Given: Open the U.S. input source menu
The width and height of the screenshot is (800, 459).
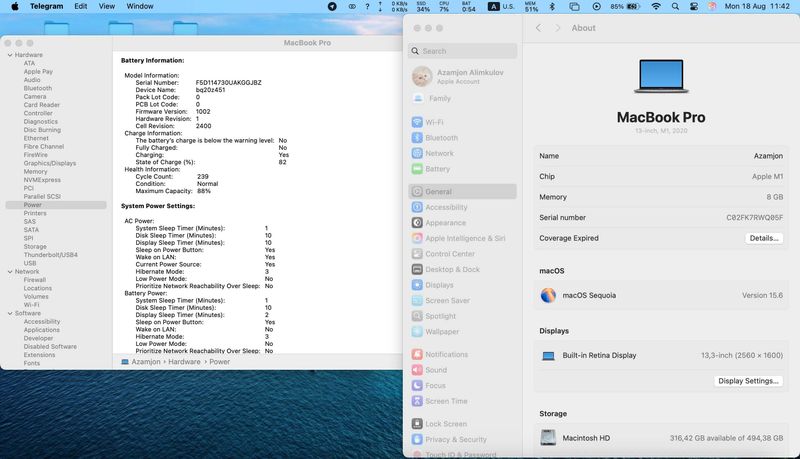Looking at the screenshot, I should click(x=501, y=6).
